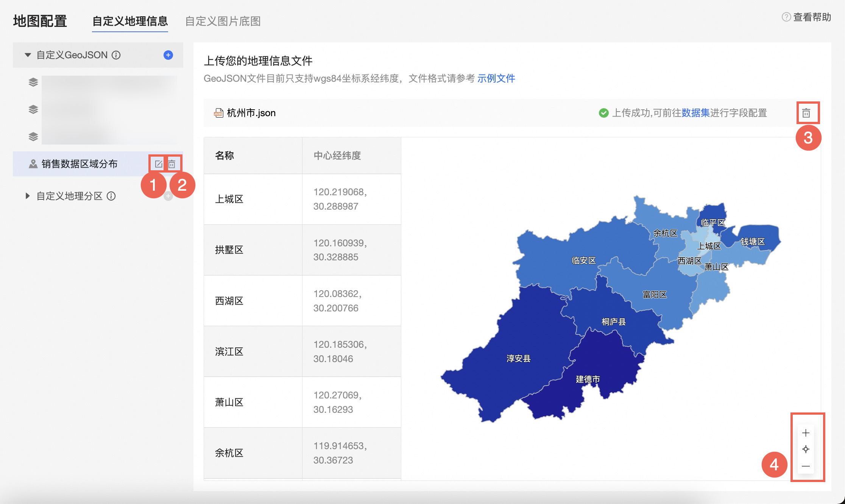Switch to the 自定义图片底图 tab
Viewport: 845px width, 504px height.
(x=223, y=22)
